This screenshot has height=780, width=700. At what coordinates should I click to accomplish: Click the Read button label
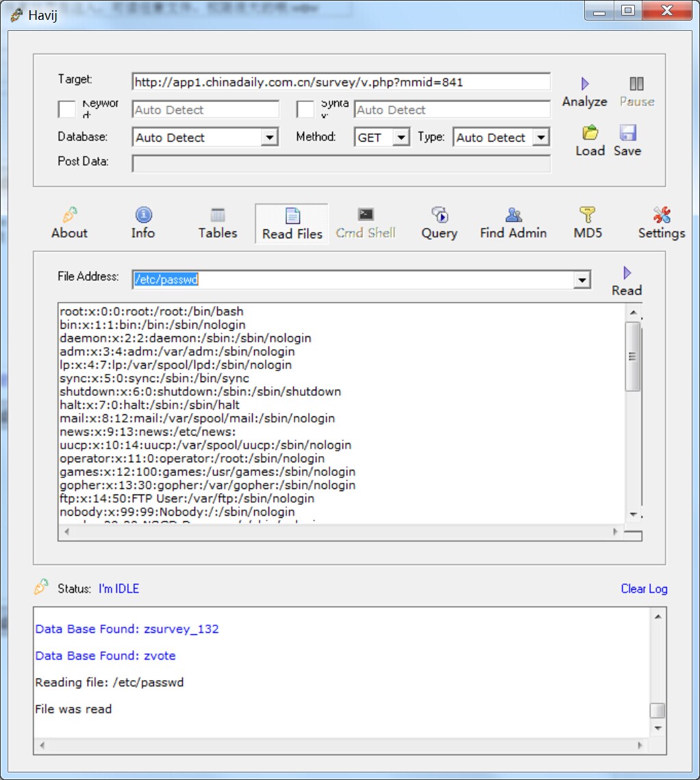click(x=627, y=290)
